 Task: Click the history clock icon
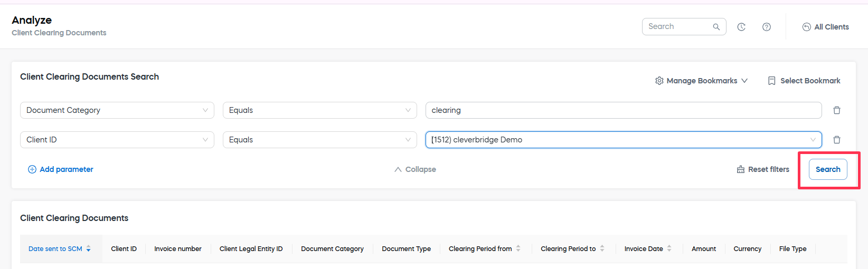click(x=741, y=27)
